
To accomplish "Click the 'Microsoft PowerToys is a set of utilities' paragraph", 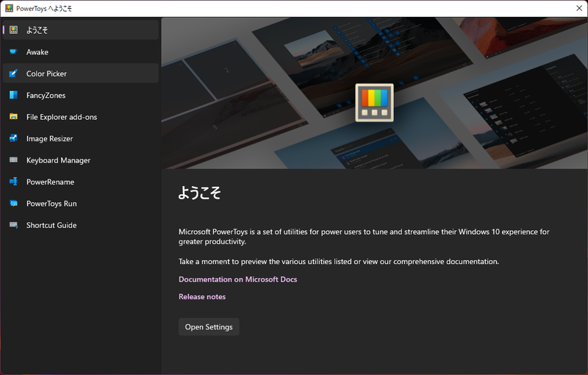I will click(364, 237).
